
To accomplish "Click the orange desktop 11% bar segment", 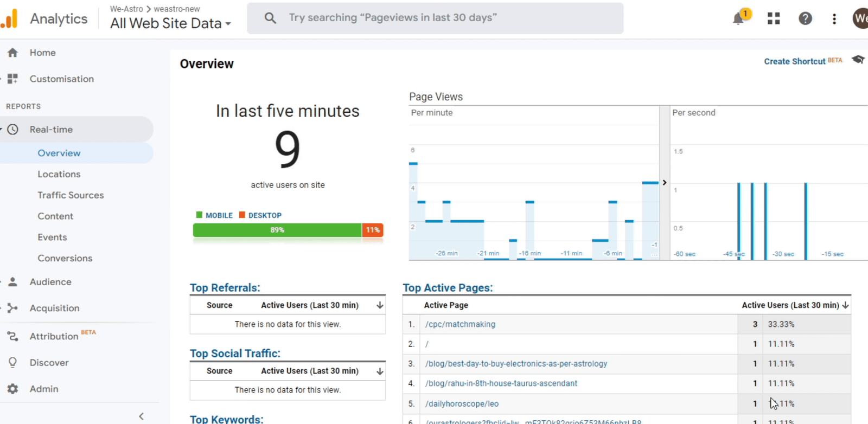I will click(373, 230).
